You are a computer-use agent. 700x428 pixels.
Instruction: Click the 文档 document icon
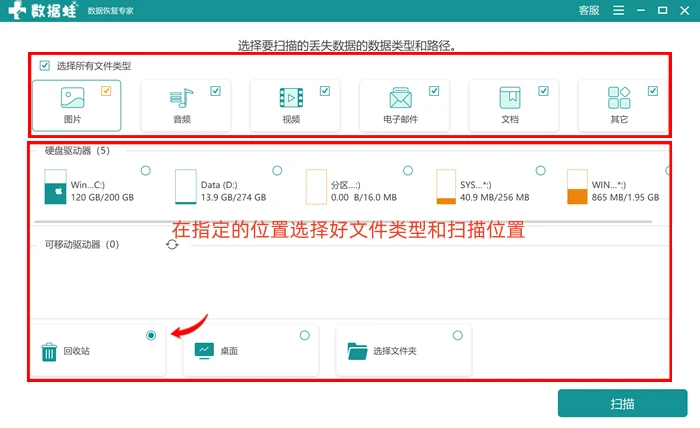click(x=510, y=98)
